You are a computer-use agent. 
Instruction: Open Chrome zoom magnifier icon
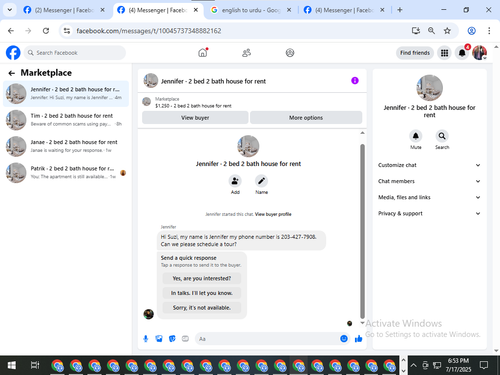click(431, 31)
